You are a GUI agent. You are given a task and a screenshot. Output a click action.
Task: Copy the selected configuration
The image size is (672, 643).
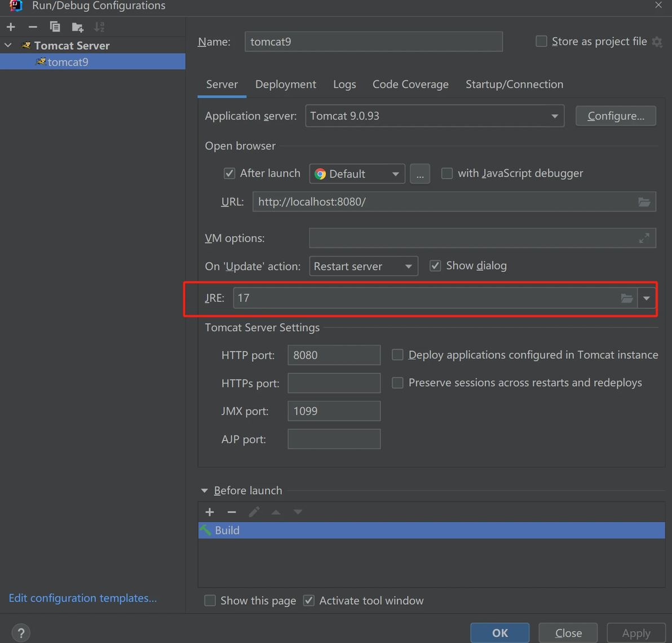pos(55,27)
